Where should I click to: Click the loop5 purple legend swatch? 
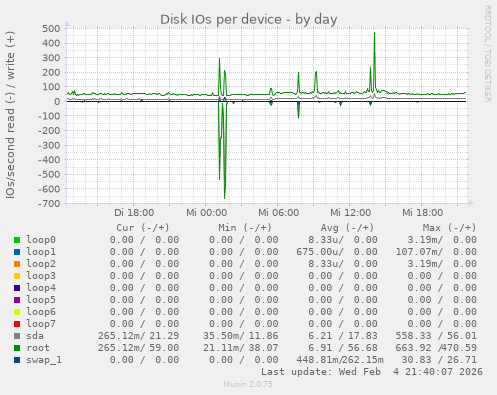pyautogui.click(x=17, y=300)
